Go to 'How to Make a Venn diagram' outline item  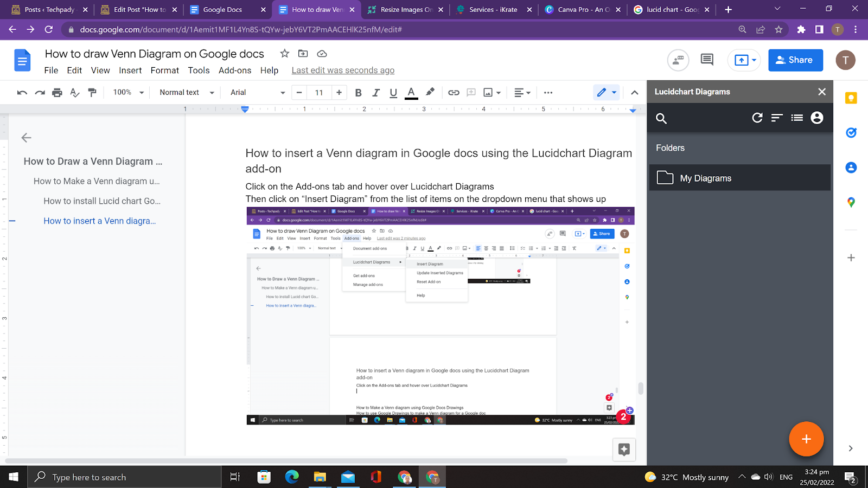97,181
